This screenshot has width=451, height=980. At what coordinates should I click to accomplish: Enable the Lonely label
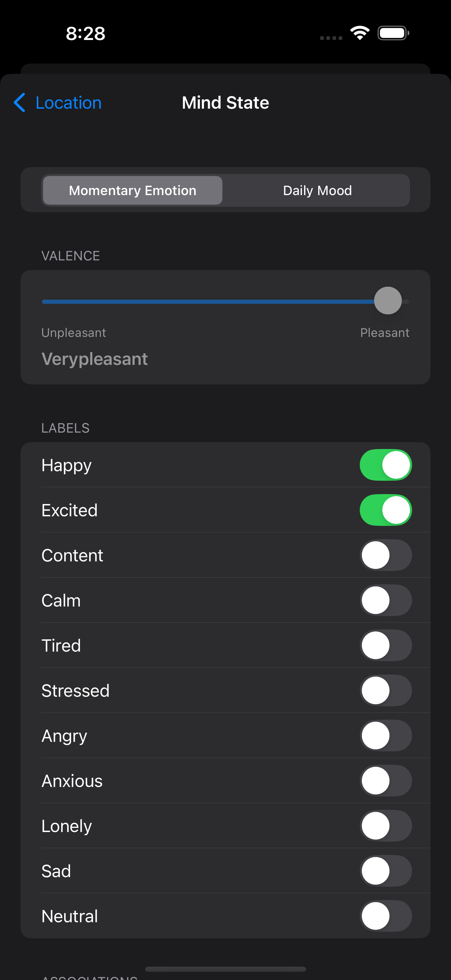pyautogui.click(x=386, y=826)
